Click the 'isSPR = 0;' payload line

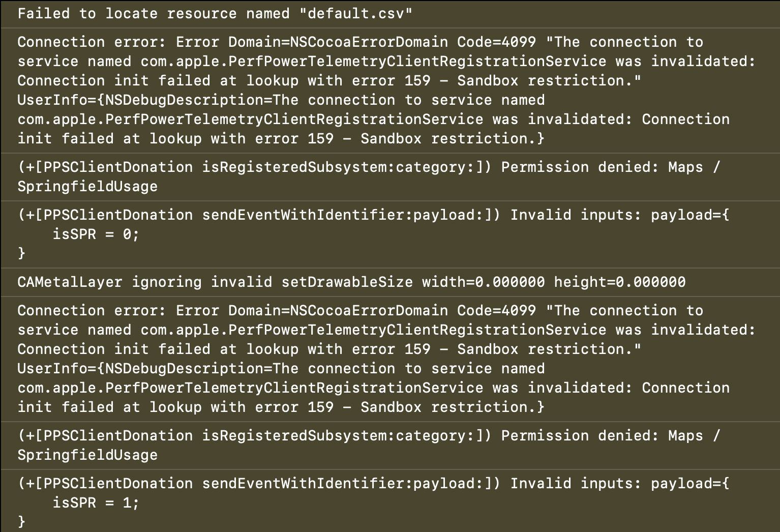[96, 234]
